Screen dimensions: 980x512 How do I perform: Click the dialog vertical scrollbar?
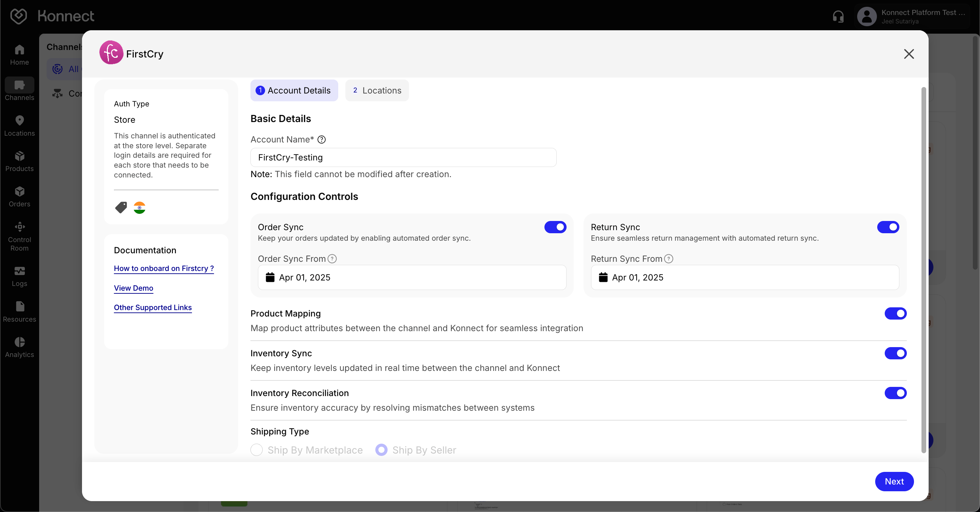923,270
